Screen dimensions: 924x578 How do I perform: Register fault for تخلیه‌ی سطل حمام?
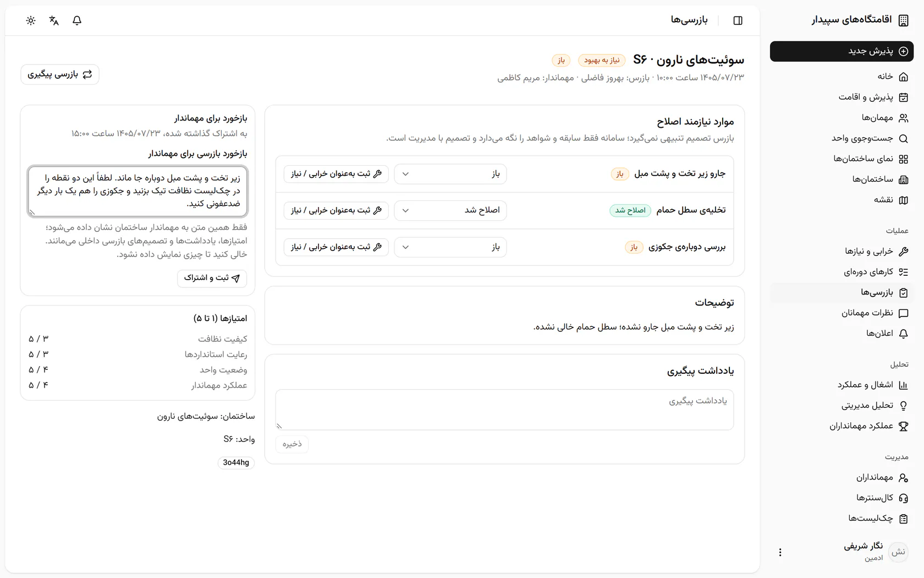pos(336,210)
